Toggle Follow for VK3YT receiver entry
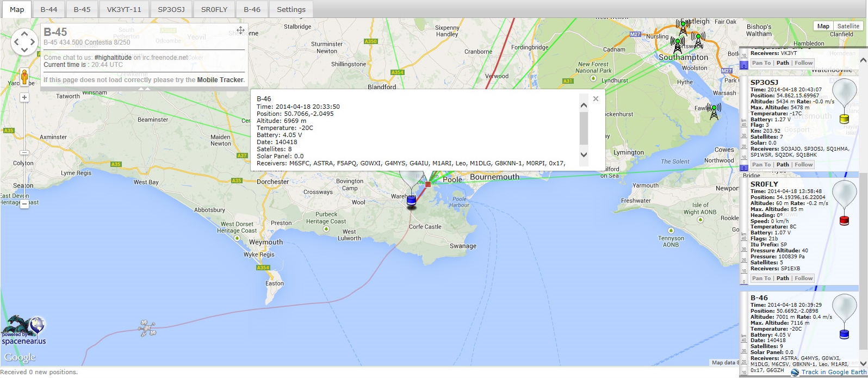 [x=803, y=63]
